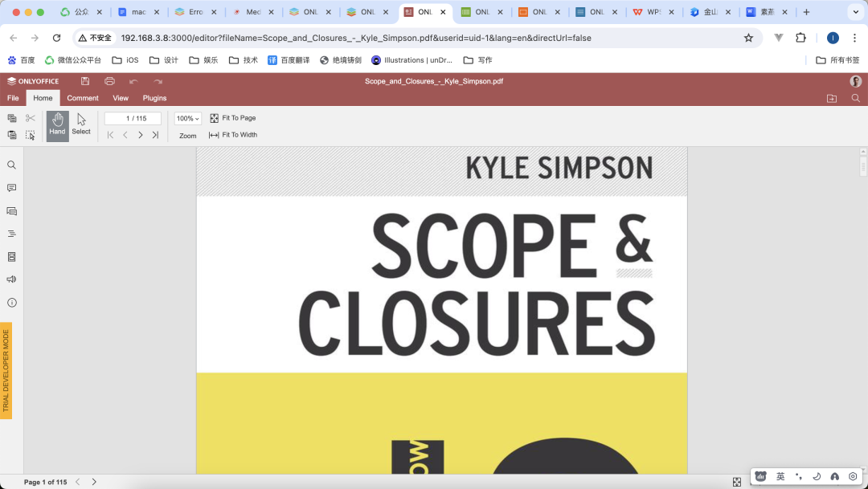Open the About info icon in the sidebar
Viewport: 868px width, 489px height.
[x=11, y=303]
